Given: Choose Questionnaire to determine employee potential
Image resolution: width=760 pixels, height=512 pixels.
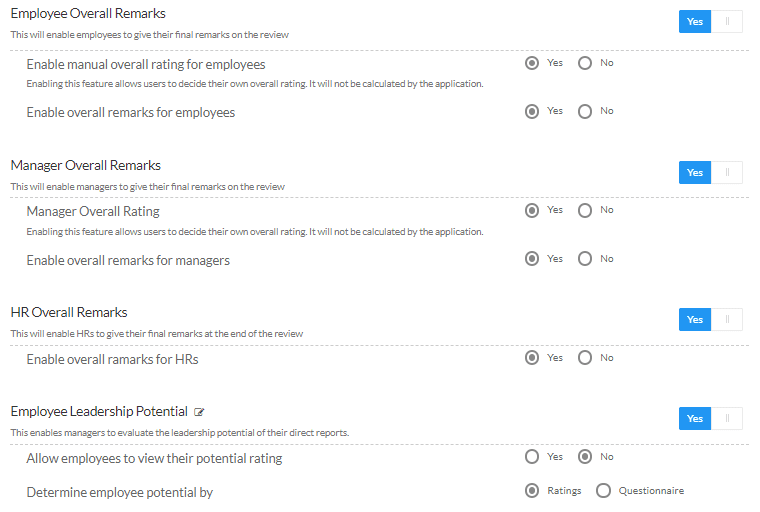Looking at the screenshot, I should pyautogui.click(x=603, y=491).
